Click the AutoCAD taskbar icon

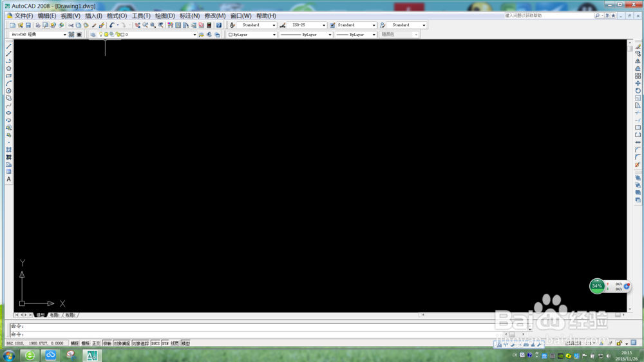click(x=91, y=356)
